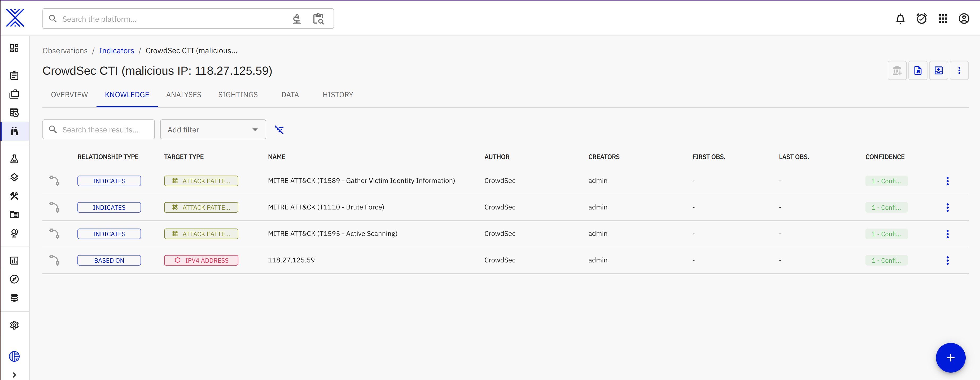Click the blue add relationship button
This screenshot has height=380, width=980.
[950, 357]
